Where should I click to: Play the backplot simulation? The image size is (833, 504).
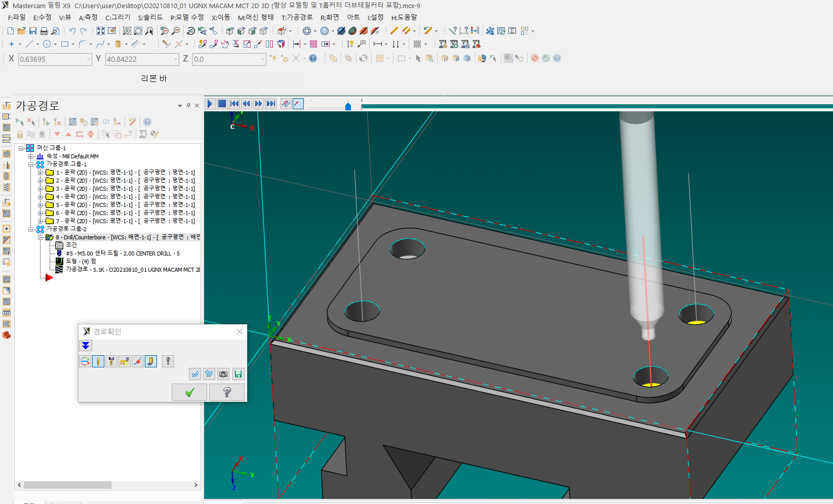210,104
